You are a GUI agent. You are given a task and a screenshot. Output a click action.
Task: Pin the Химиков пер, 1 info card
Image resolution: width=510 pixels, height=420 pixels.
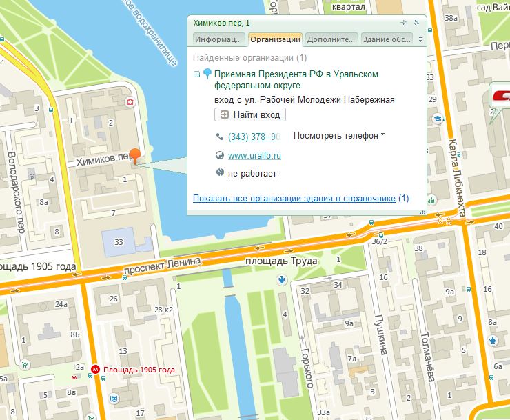pyautogui.click(x=405, y=23)
